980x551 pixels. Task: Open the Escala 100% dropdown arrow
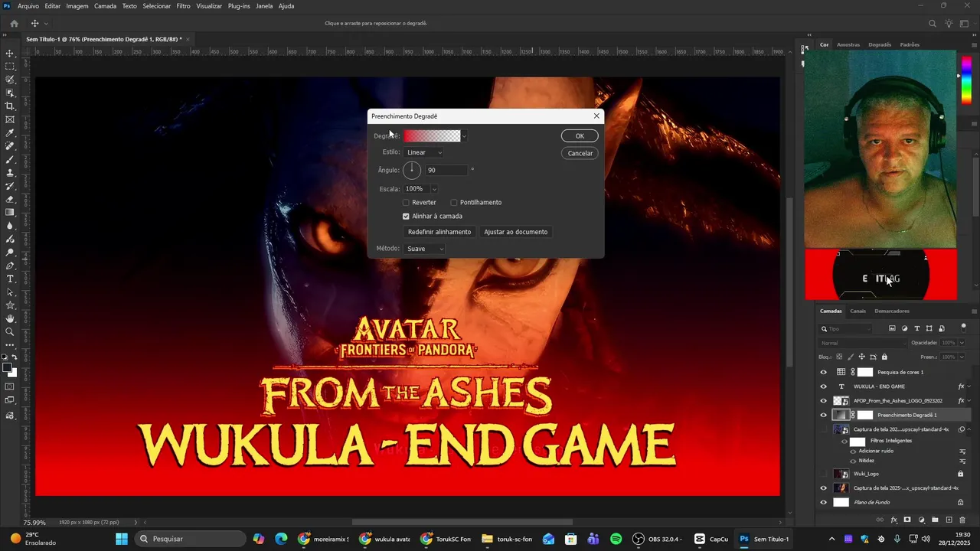point(434,189)
